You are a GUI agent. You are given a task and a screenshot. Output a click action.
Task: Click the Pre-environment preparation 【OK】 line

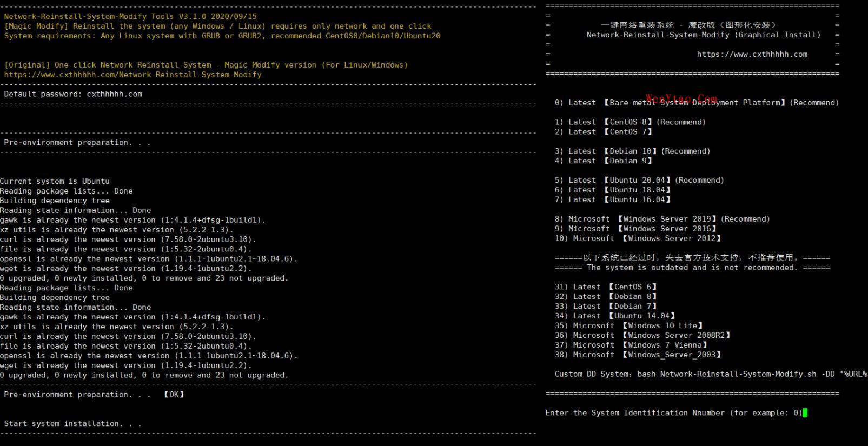[94, 395]
